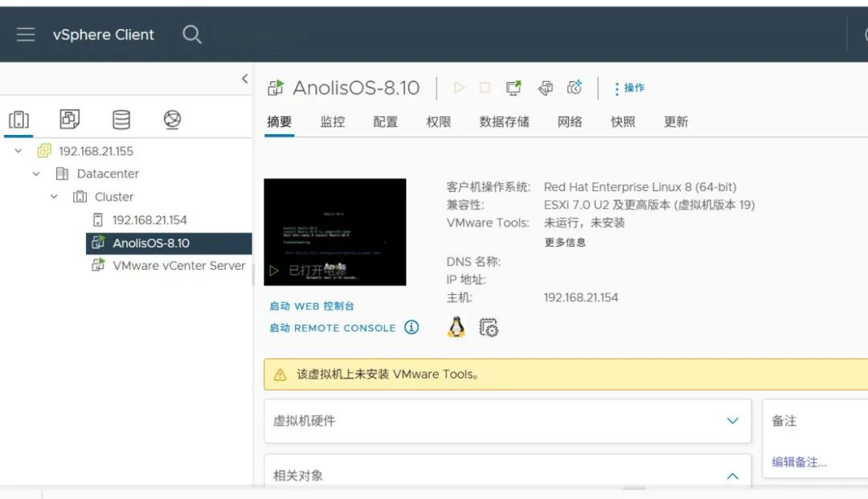Click the Remote Console info icon
This screenshot has height=499, width=868.
tap(411, 328)
